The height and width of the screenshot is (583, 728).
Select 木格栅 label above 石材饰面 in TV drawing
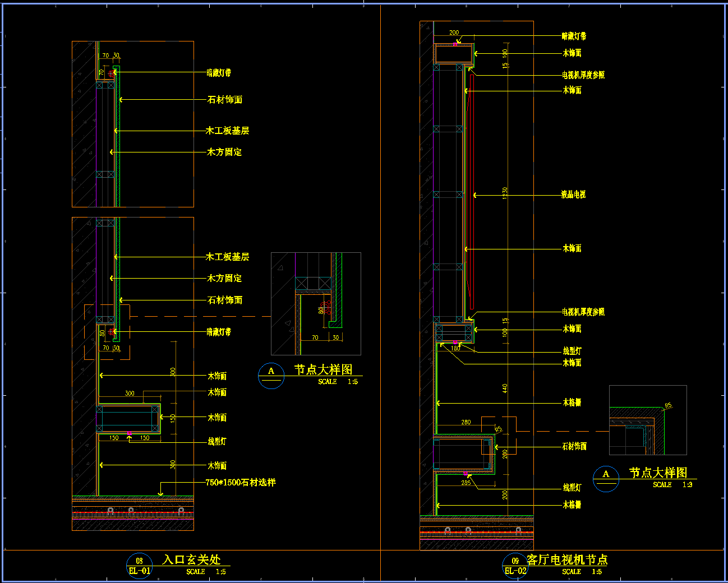coord(572,402)
